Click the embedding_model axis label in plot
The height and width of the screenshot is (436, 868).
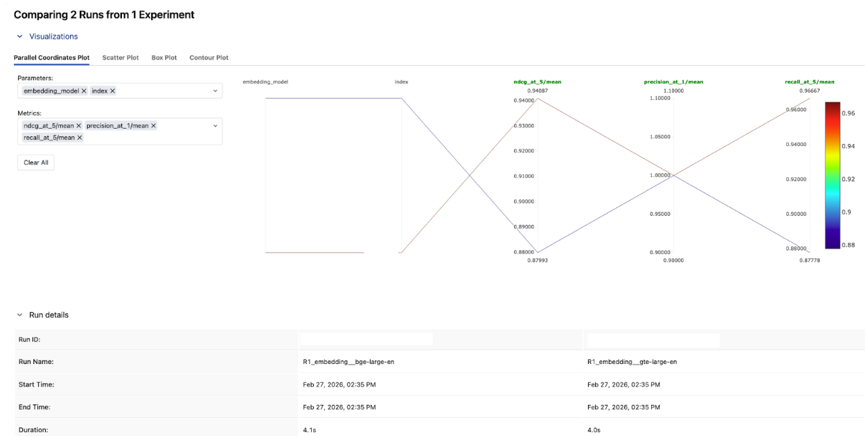(265, 82)
